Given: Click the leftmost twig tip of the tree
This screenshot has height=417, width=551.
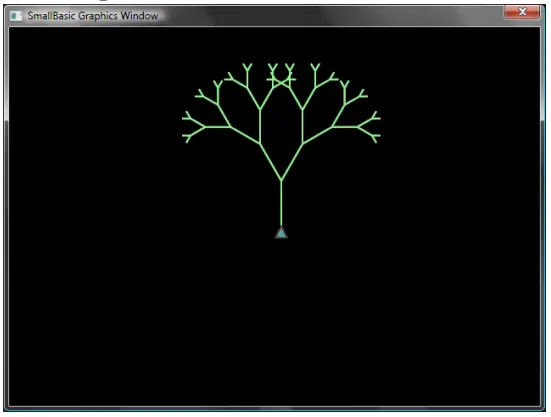Looking at the screenshot, I should click(x=183, y=119).
